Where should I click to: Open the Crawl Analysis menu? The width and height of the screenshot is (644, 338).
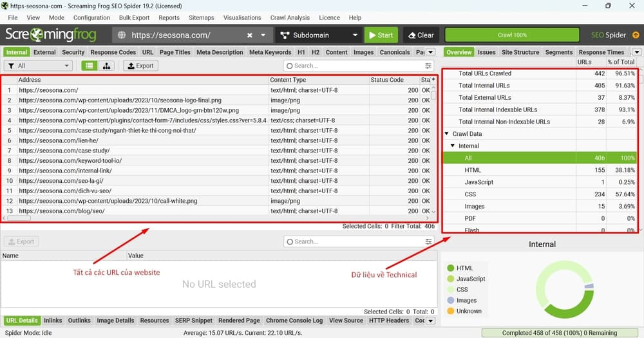(290, 17)
